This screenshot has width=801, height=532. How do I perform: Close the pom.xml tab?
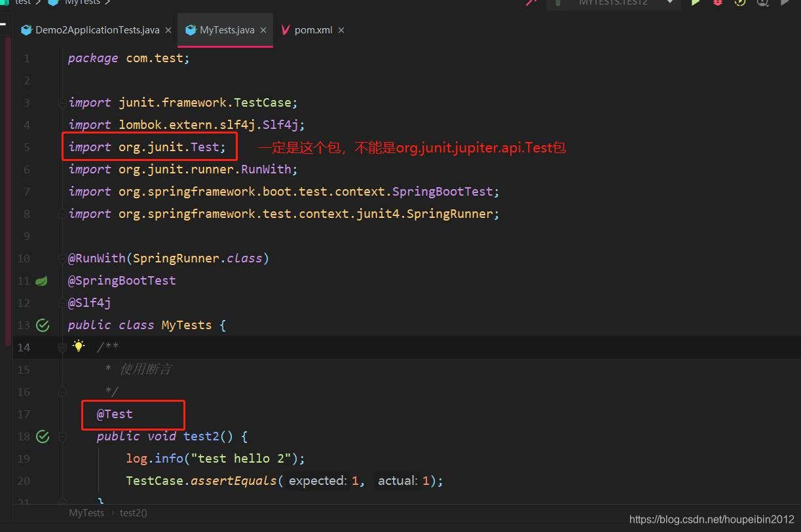click(x=341, y=30)
